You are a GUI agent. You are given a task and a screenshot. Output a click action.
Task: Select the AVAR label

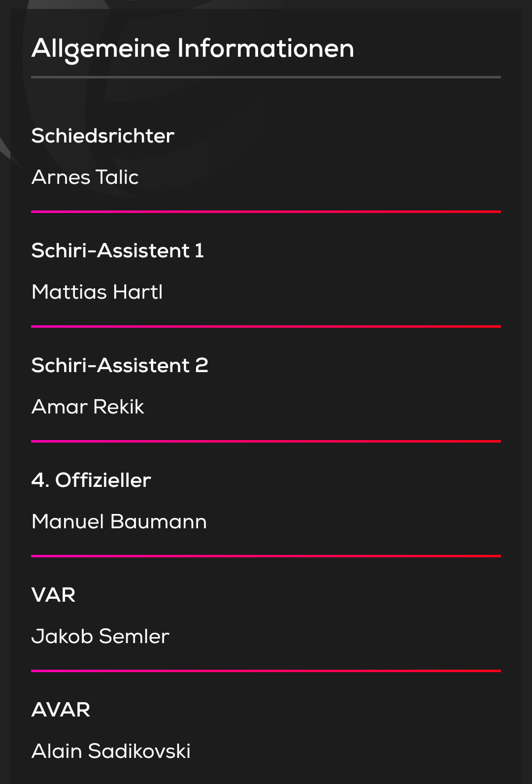61,710
